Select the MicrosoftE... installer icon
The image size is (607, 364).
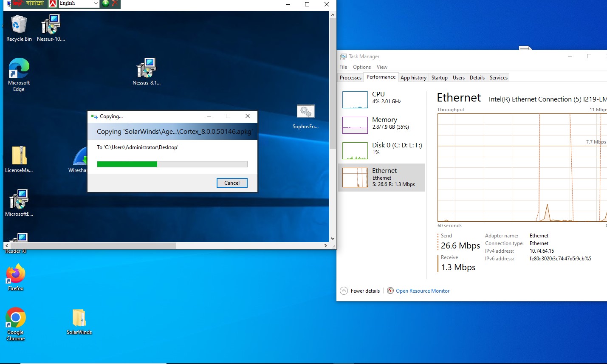(19, 203)
